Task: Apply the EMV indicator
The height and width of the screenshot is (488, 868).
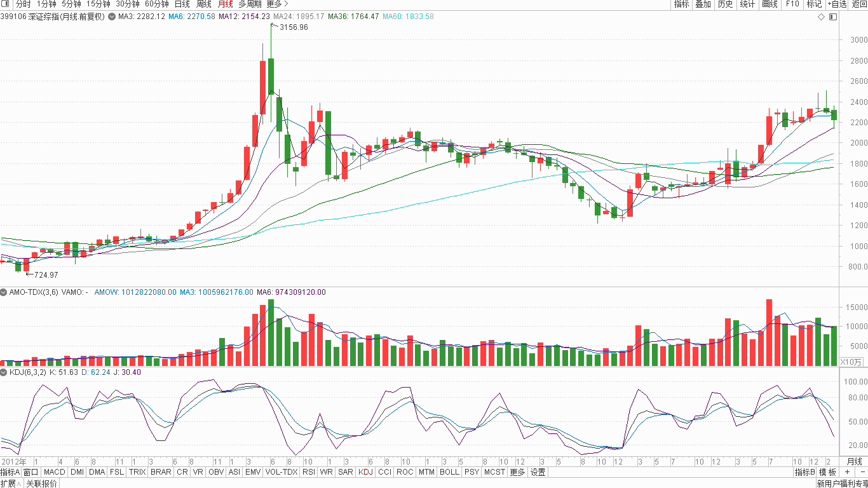Action: 253,472
